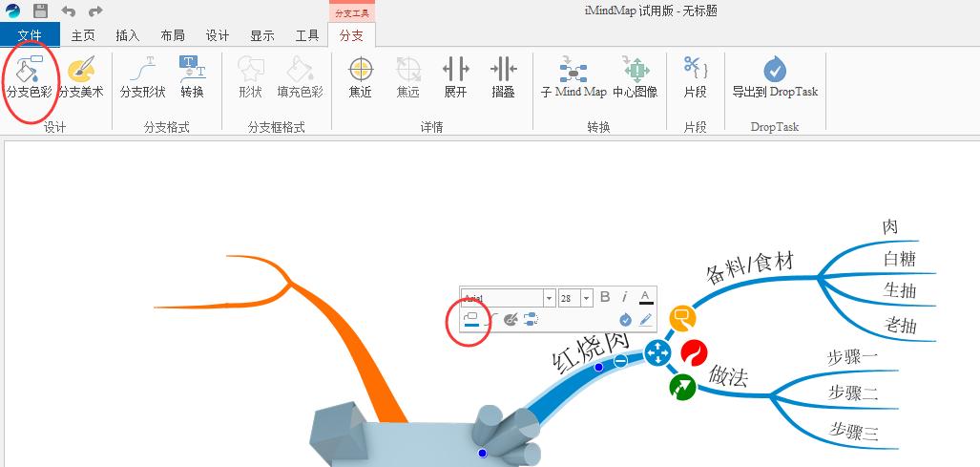The width and height of the screenshot is (980, 467).
Task: Click the undo arrow in title bar
Action: pyautogui.click(x=68, y=11)
